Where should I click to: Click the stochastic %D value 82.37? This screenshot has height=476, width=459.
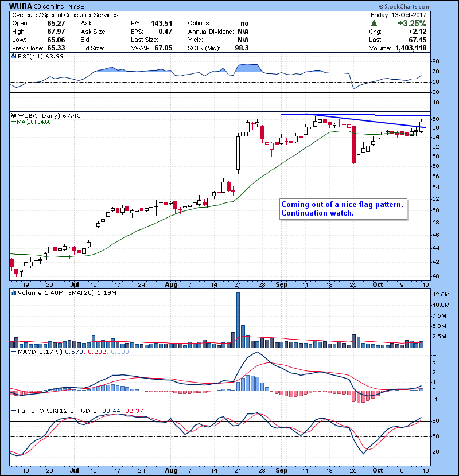[x=134, y=411]
